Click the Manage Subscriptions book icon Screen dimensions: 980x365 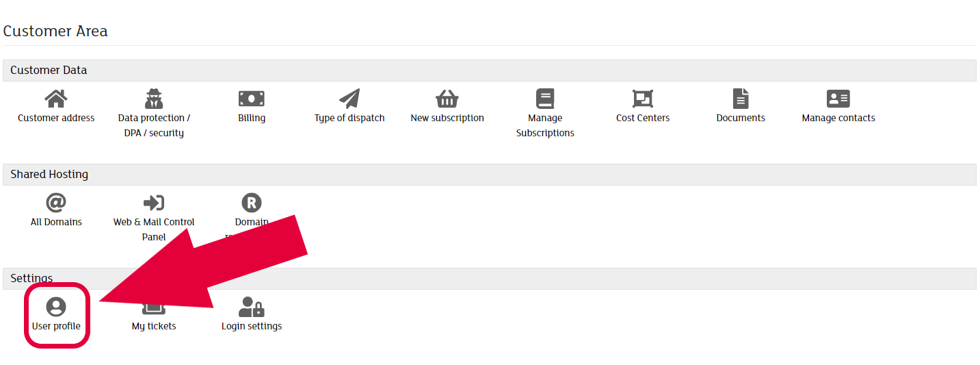click(545, 99)
